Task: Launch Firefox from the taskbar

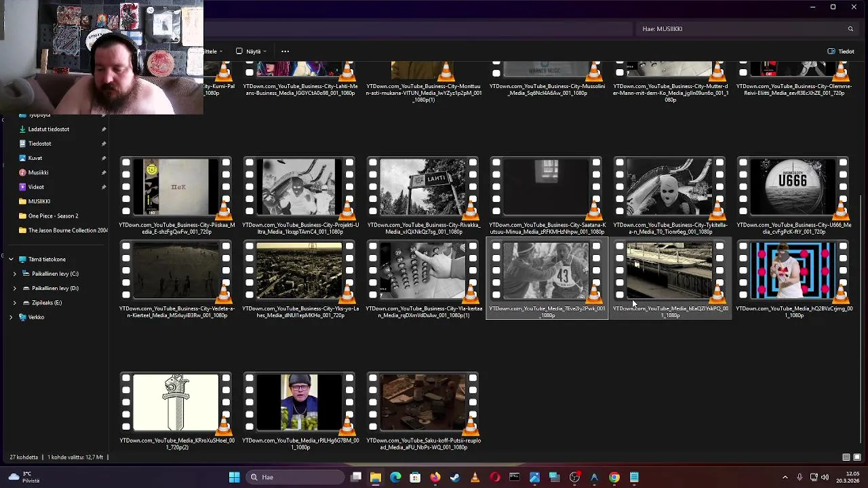Action: pyautogui.click(x=435, y=477)
